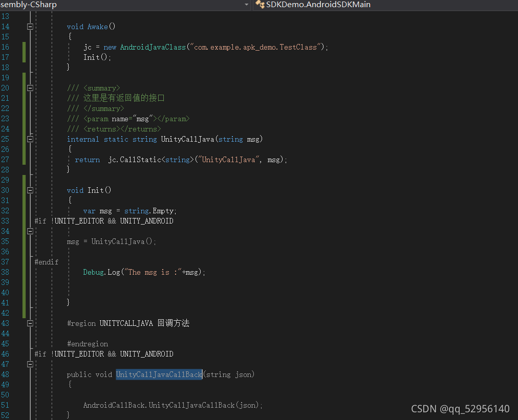Click the highlighted UnityCallJavaCallBack method name
Viewport: 518px width, 420px height.
pos(159,375)
